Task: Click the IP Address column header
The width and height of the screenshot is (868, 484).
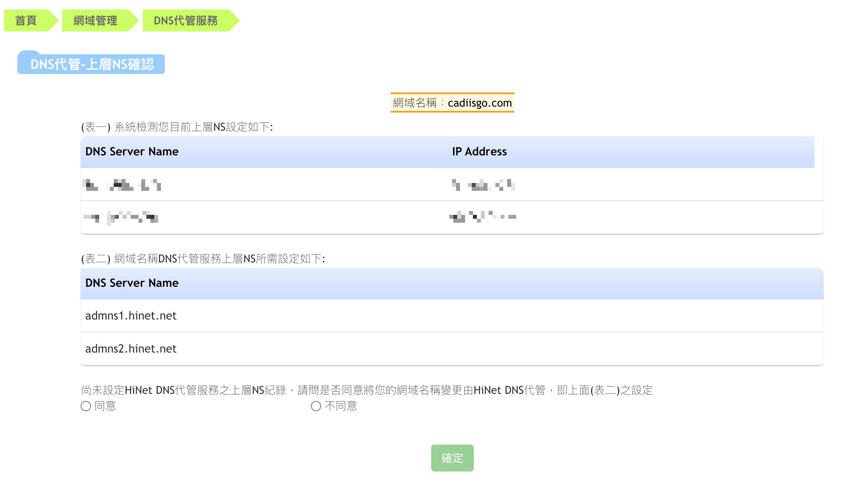Action: [x=479, y=151]
